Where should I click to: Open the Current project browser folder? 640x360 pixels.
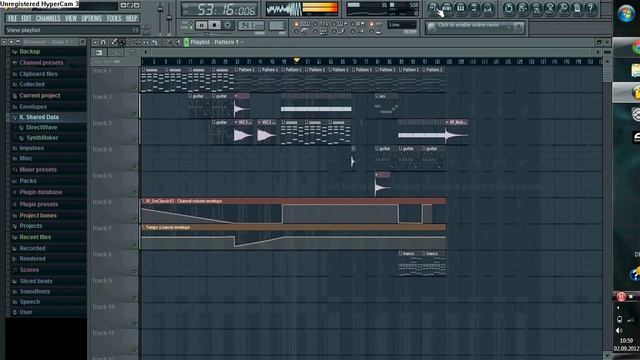[x=40, y=96]
